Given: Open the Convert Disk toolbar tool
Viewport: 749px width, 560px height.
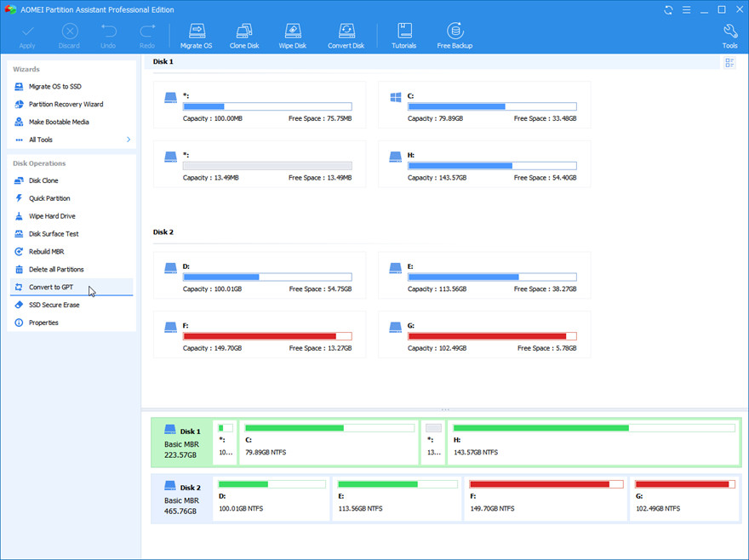Looking at the screenshot, I should (346, 36).
